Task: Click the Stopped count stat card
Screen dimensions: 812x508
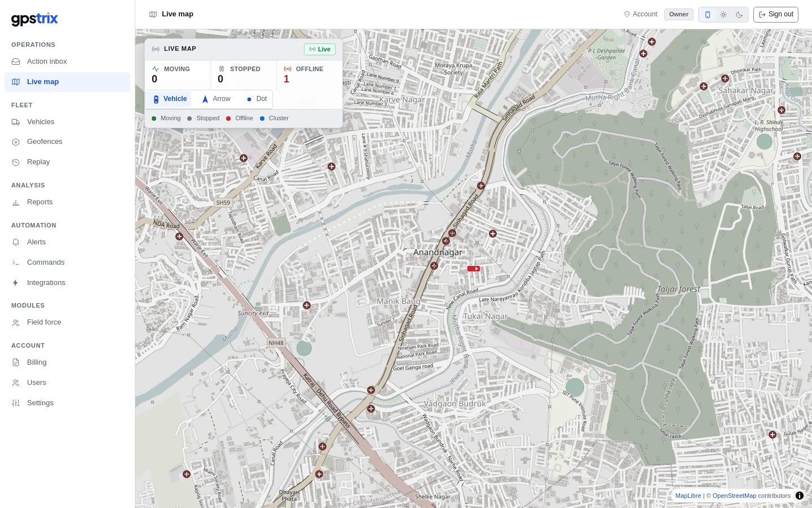Action: [244, 75]
